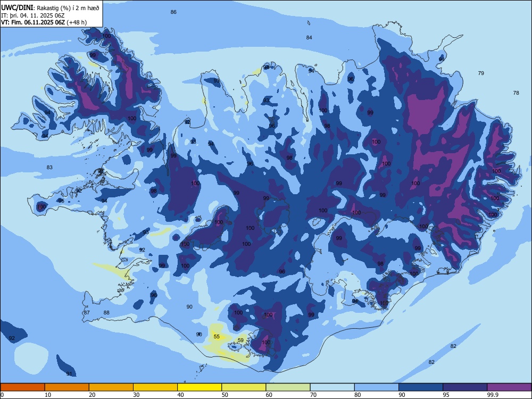The image size is (532, 399).
Task: Click the humidity value '91' in the southwest sea
Action: coord(69,374)
